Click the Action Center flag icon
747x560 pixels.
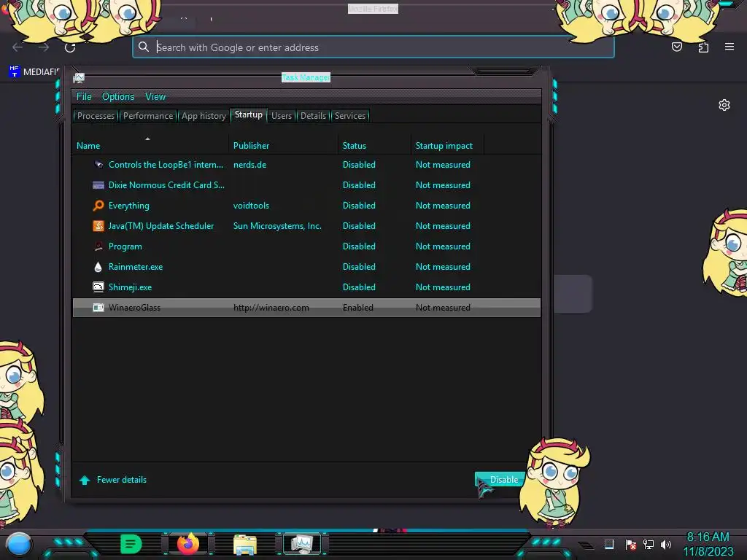[x=631, y=544]
